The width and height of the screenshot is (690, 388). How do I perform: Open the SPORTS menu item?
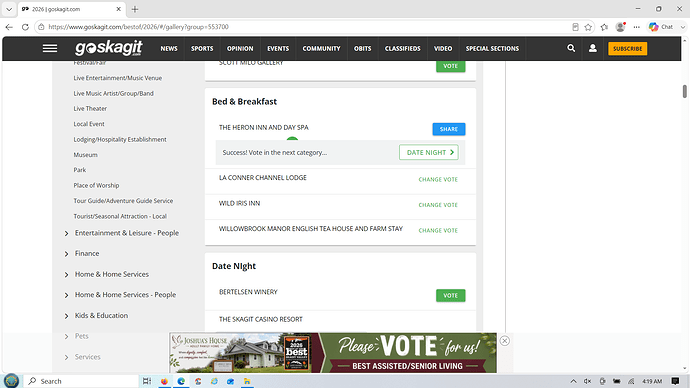202,48
